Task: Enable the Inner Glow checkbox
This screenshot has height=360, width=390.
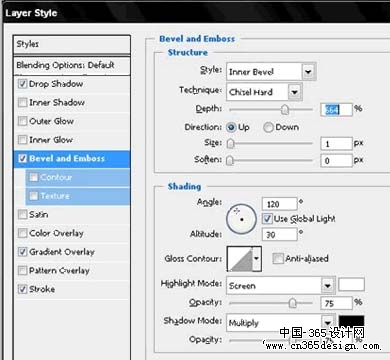Action: [x=22, y=140]
